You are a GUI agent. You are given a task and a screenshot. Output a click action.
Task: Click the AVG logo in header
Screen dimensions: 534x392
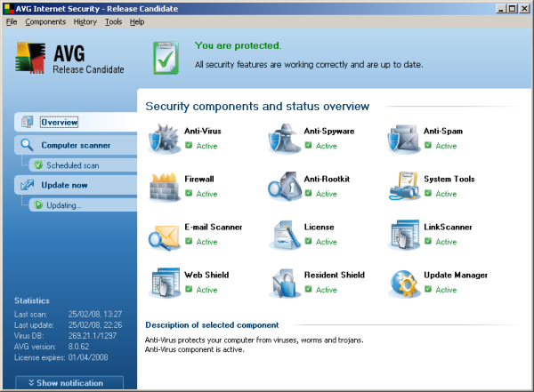pyautogui.click(x=30, y=57)
